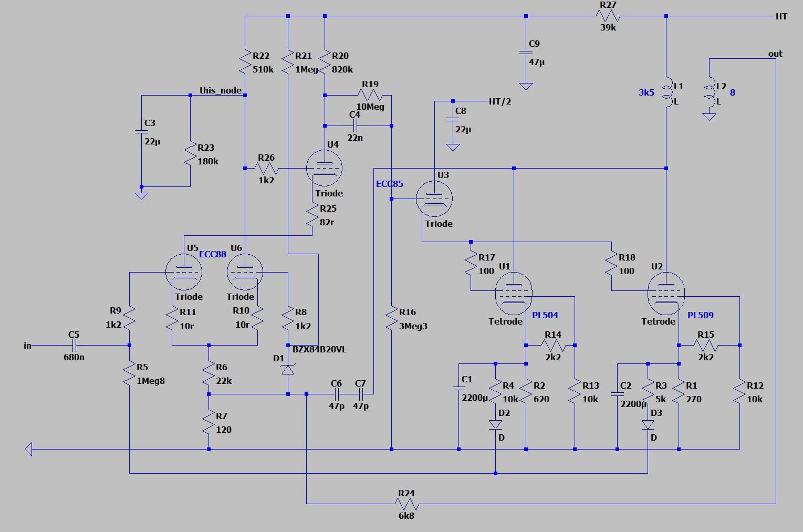
Task: Click resistor R8 1k2 symbol
Action: [x=288, y=318]
